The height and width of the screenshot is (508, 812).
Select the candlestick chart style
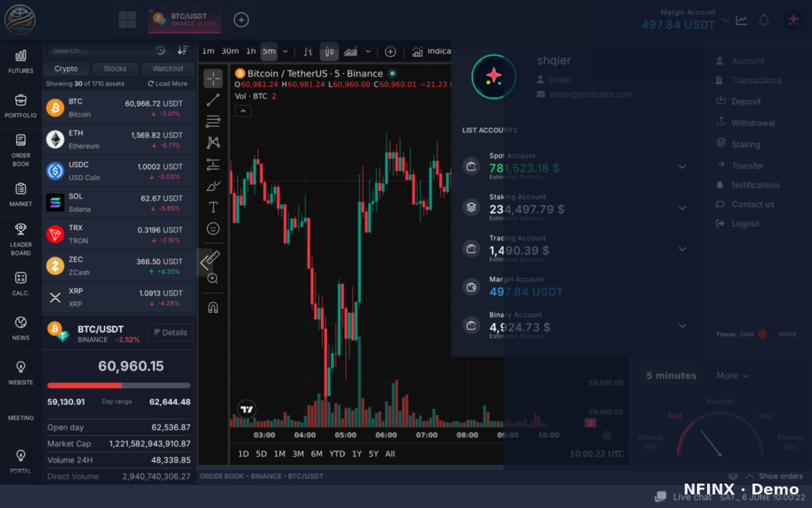pyautogui.click(x=330, y=51)
